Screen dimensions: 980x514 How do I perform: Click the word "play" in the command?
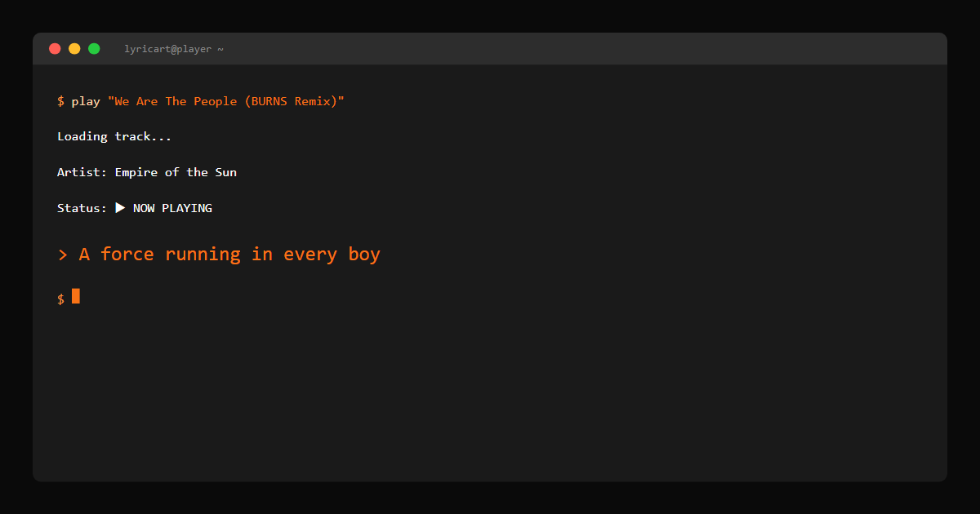86,101
